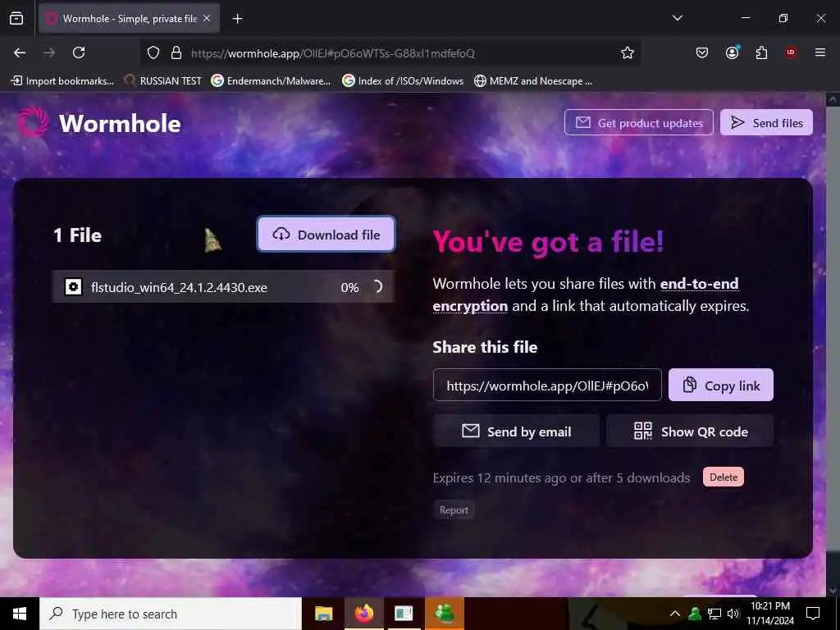View site security padlock info
The width and height of the screenshot is (840, 630).
pyautogui.click(x=176, y=52)
